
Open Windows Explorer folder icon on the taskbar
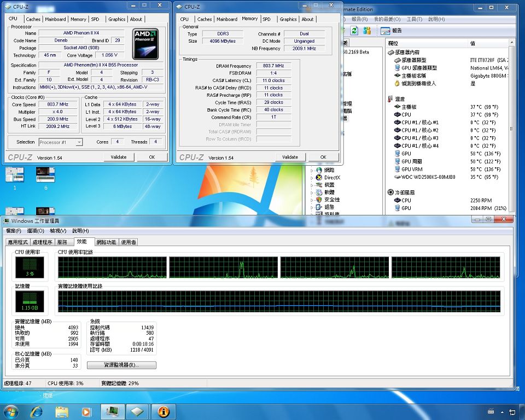point(62,411)
